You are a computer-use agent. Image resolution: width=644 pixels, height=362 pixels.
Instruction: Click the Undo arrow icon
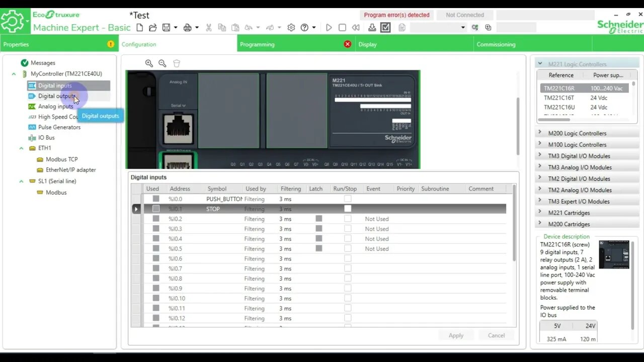(249, 28)
